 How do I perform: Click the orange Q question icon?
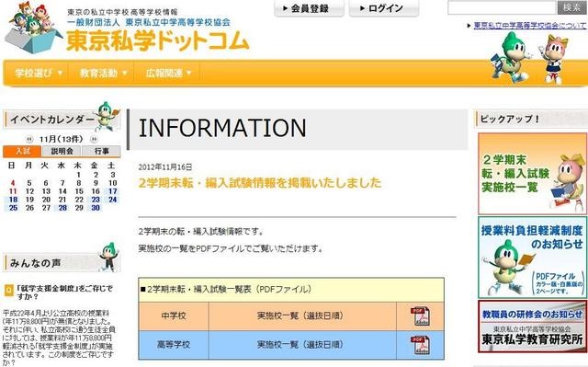pyautogui.click(x=8, y=291)
